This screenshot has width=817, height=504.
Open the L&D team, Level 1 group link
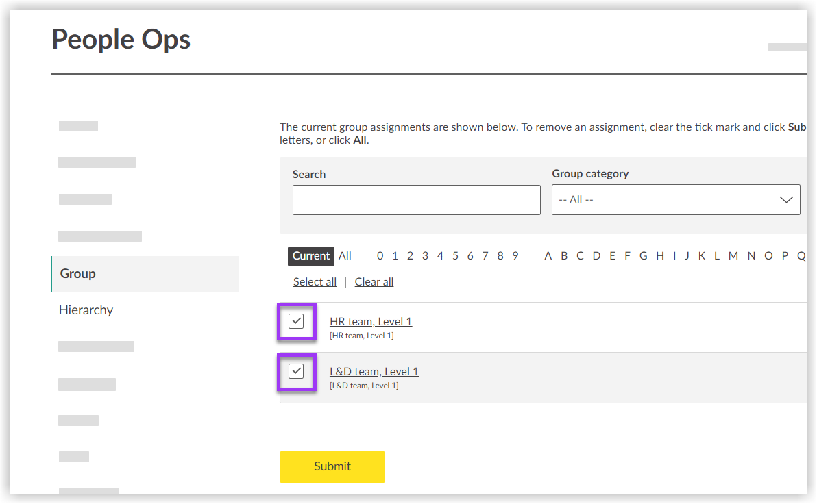pyautogui.click(x=374, y=370)
